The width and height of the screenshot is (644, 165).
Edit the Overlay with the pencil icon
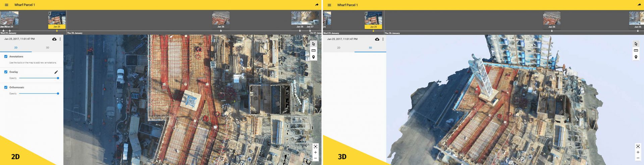56,72
